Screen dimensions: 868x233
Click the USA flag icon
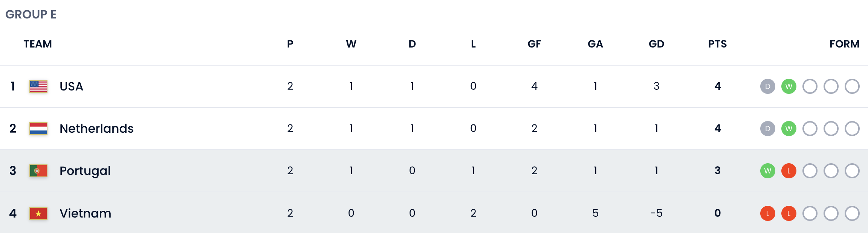(x=38, y=86)
